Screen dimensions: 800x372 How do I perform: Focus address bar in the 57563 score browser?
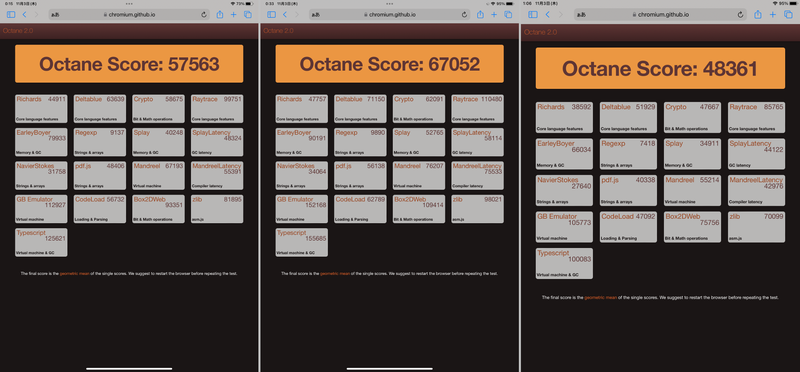click(x=129, y=15)
